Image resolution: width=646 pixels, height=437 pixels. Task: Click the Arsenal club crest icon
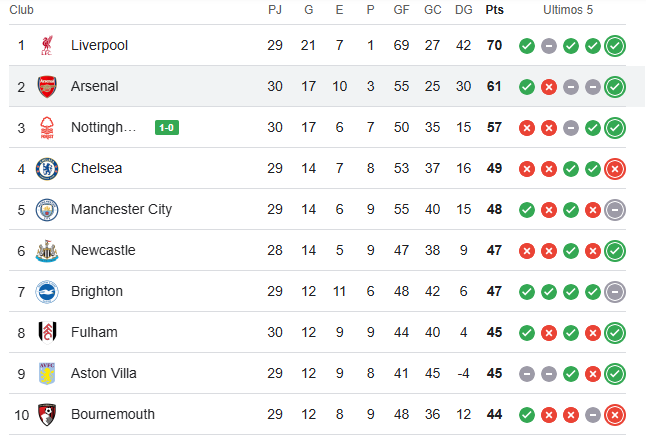point(47,86)
